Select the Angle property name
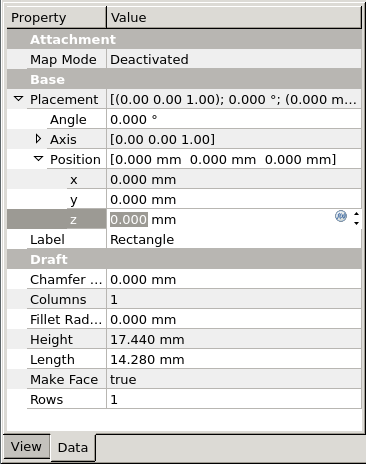Viewport: 366px width, 464px height. pos(68,120)
